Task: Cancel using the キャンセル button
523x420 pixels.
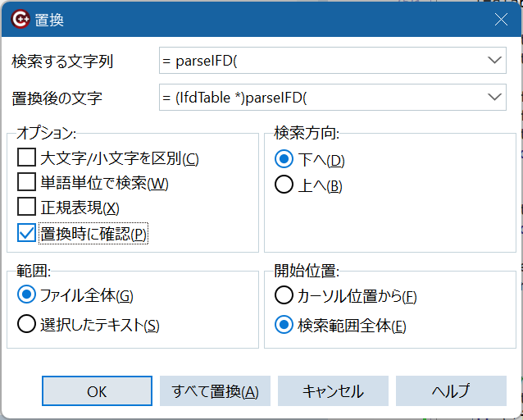Action: [x=333, y=391]
